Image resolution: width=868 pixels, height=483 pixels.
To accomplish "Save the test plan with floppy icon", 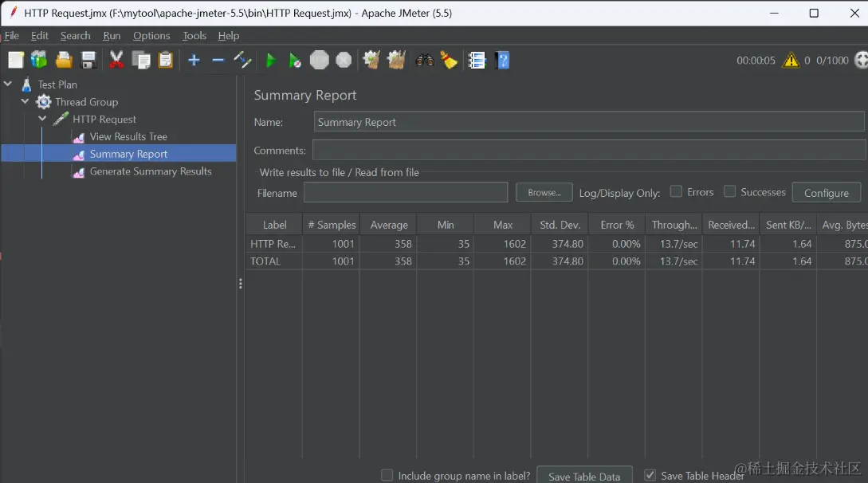I will tap(88, 60).
